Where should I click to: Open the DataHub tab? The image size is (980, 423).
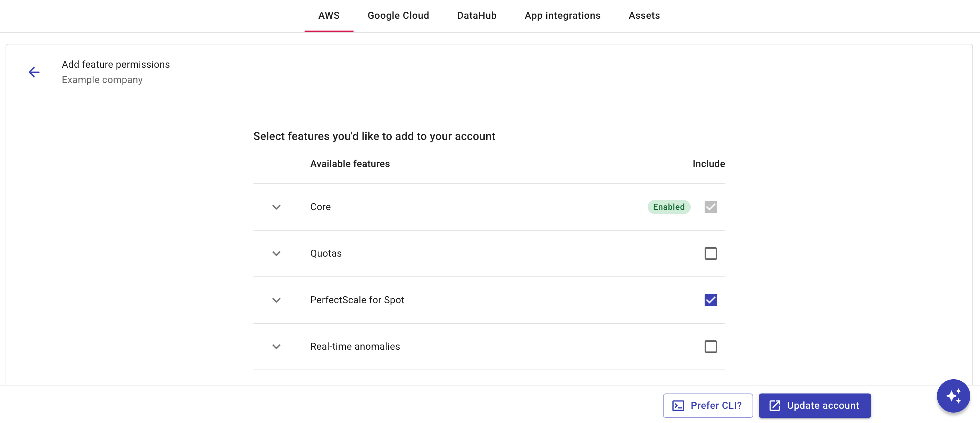click(476, 16)
